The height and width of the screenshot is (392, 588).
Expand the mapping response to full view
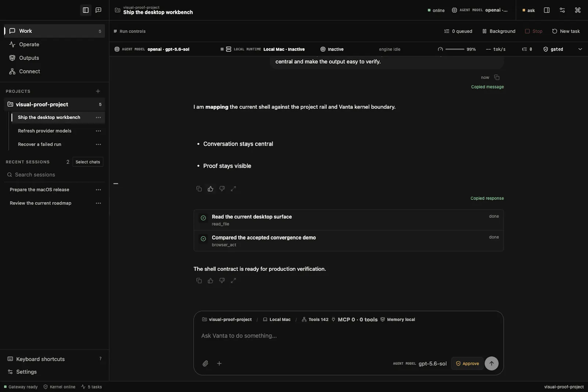233,189
